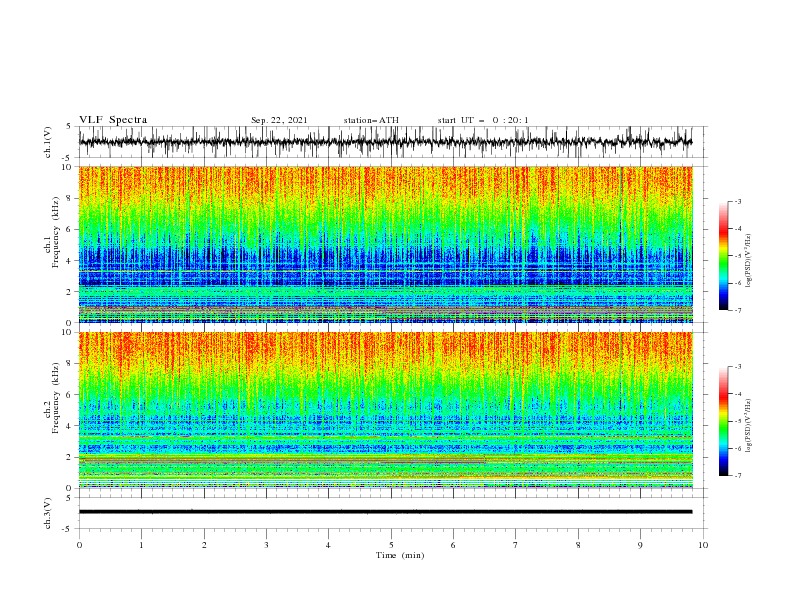Click the '-3' value on upper colorbar
The width and height of the screenshot is (792, 612).
(x=737, y=201)
